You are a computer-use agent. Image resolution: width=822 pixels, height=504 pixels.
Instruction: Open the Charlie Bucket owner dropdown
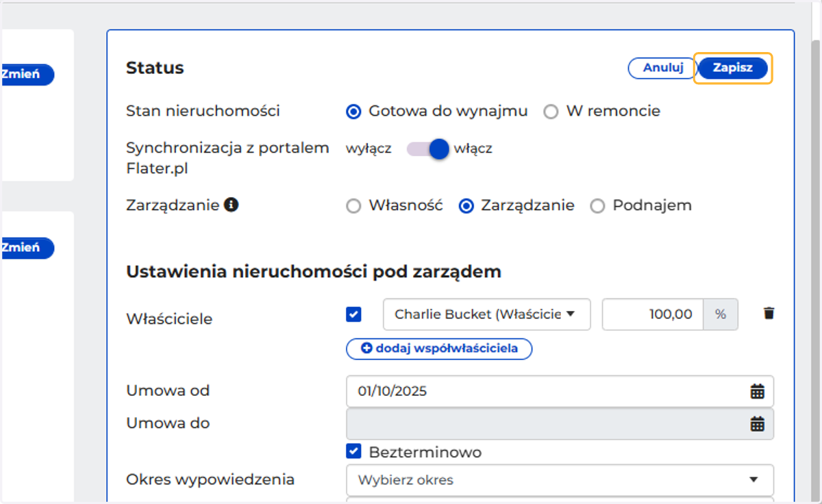486,314
